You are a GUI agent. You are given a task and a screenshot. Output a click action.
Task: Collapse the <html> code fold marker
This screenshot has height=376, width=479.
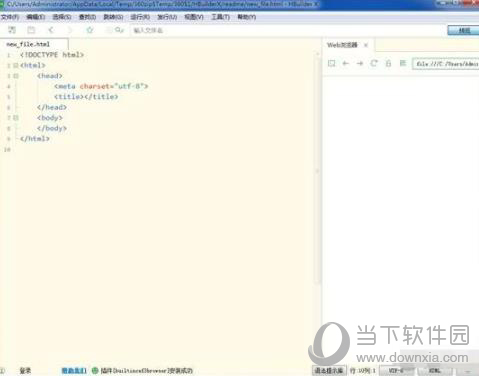pos(16,65)
